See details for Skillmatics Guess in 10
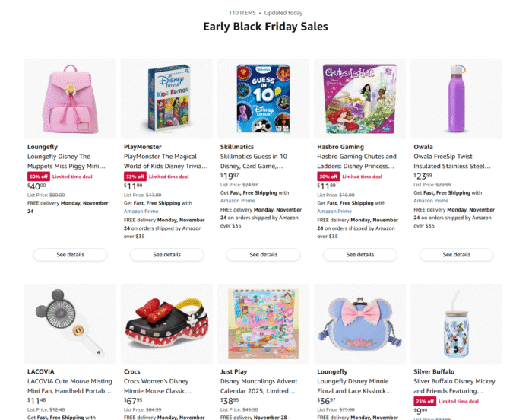The image size is (532, 420). click(263, 255)
